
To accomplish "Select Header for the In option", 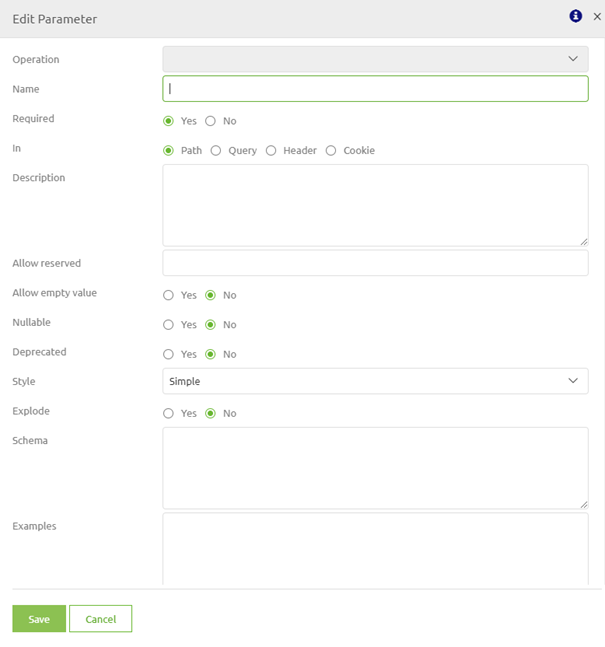I will click(271, 151).
